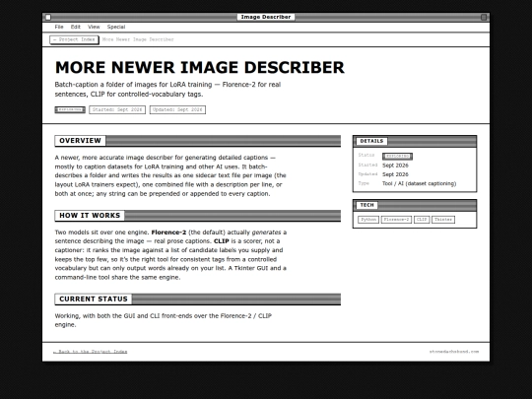Click the 'More Newer Image Describer' breadcrumb text
532x399 pixels.
point(138,39)
